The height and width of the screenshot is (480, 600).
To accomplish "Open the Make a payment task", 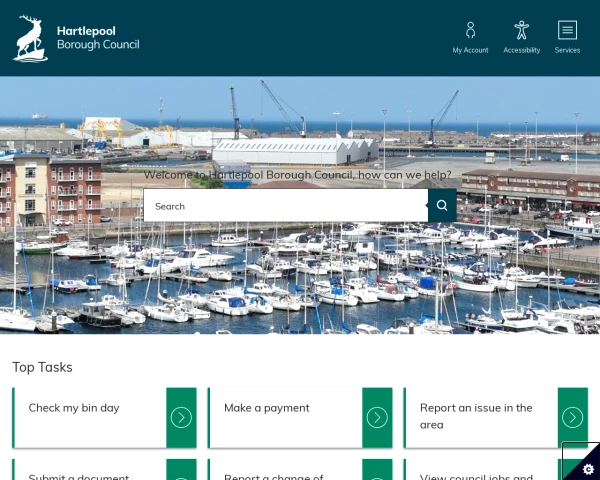I will (x=267, y=408).
